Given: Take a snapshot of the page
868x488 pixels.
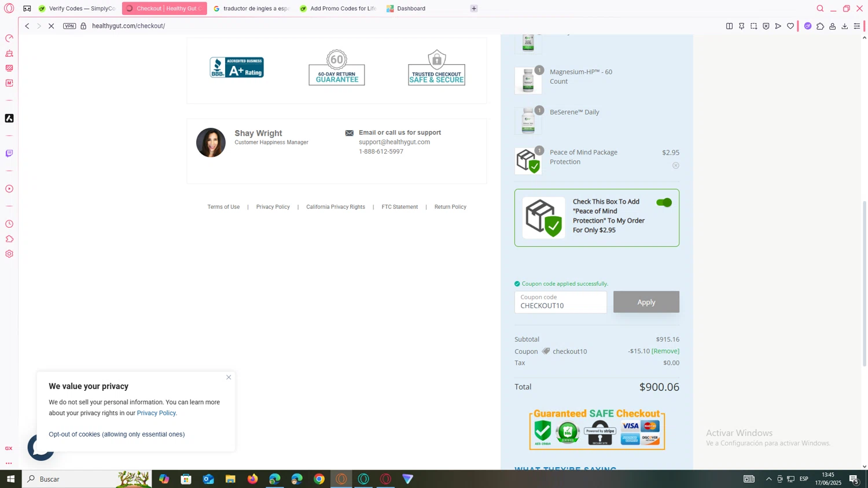Looking at the screenshot, I should (x=753, y=26).
